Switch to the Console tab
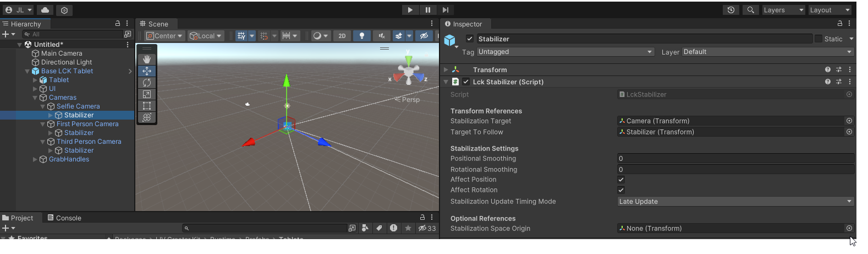The height and width of the screenshot is (254, 868). coord(64,218)
